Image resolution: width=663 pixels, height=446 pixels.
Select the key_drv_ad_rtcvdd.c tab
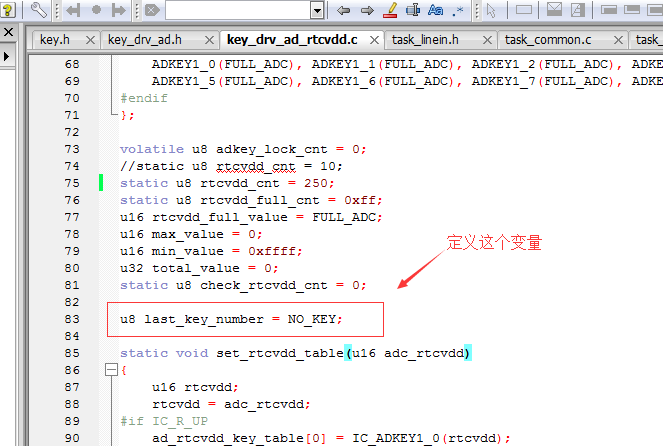[292, 40]
